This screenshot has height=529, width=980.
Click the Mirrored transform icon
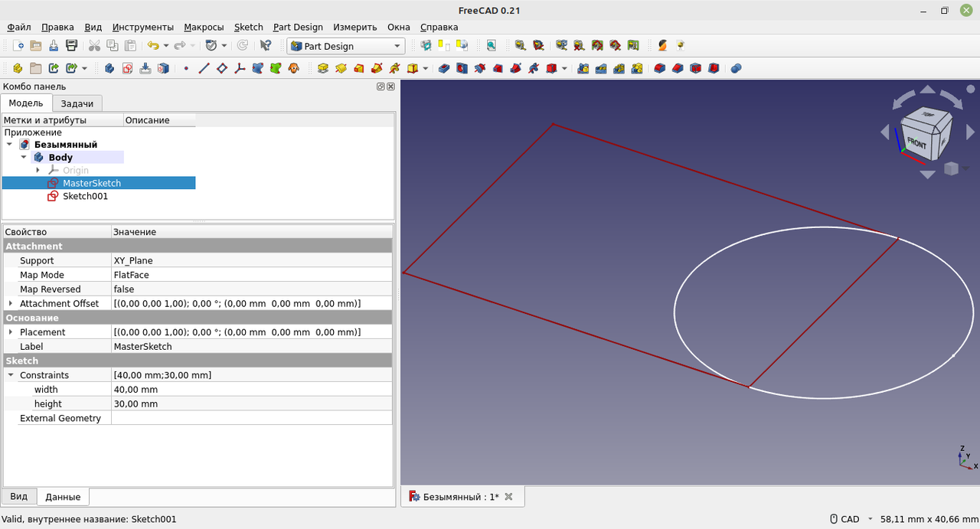coord(583,68)
